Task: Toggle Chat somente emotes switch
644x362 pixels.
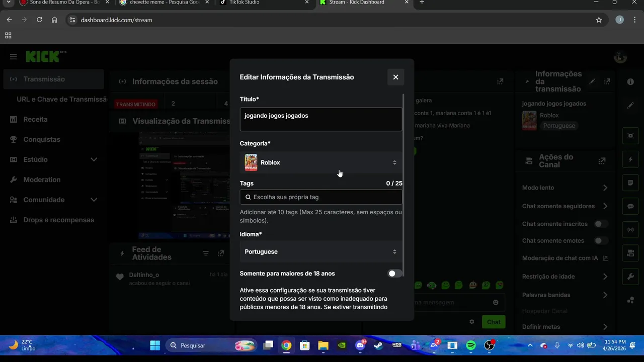Action: click(x=601, y=241)
